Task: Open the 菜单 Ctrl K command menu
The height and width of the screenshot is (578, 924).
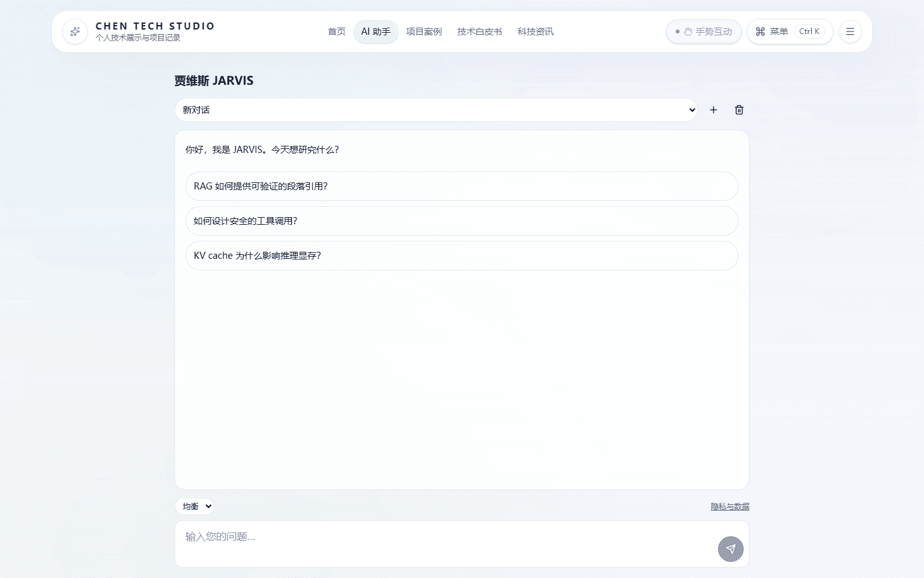Action: 790,31
